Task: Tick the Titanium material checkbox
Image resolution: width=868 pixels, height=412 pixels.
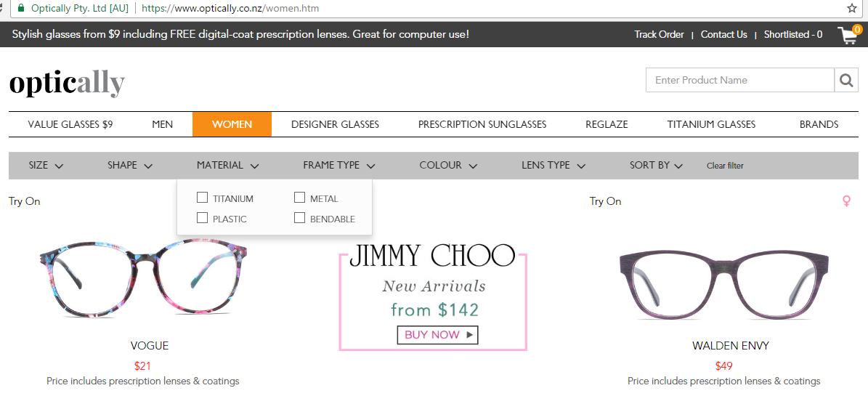Action: [x=202, y=198]
